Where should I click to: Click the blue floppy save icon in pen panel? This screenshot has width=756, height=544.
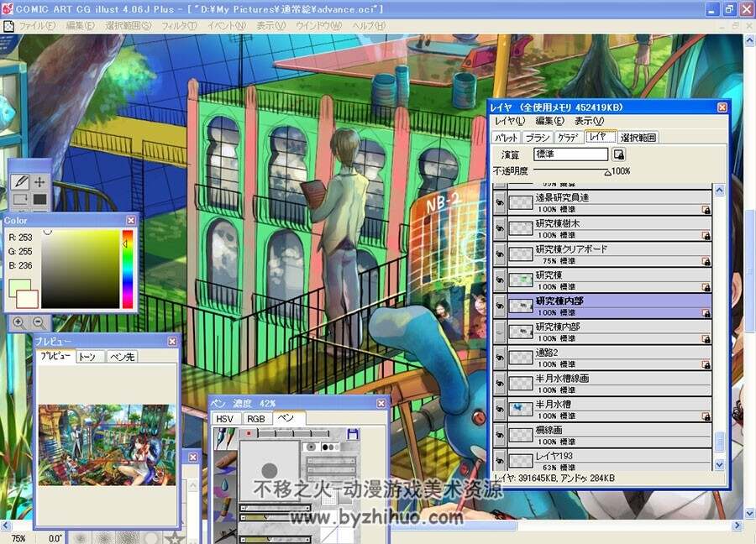point(353,434)
